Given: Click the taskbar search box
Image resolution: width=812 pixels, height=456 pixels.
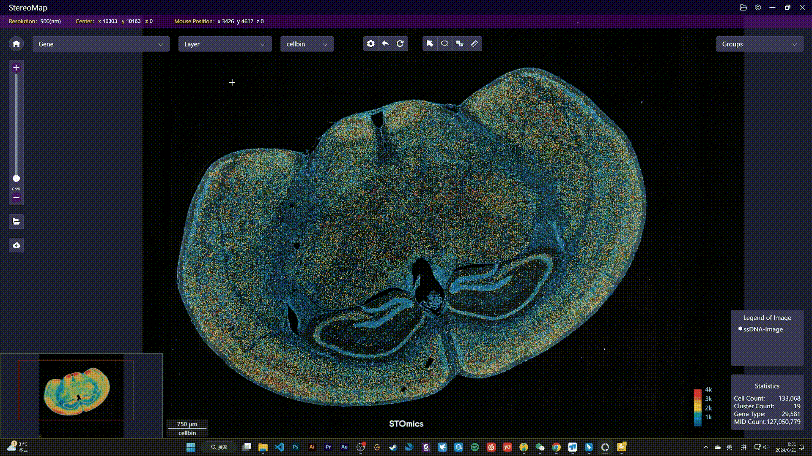Looking at the screenshot, I should click(220, 447).
